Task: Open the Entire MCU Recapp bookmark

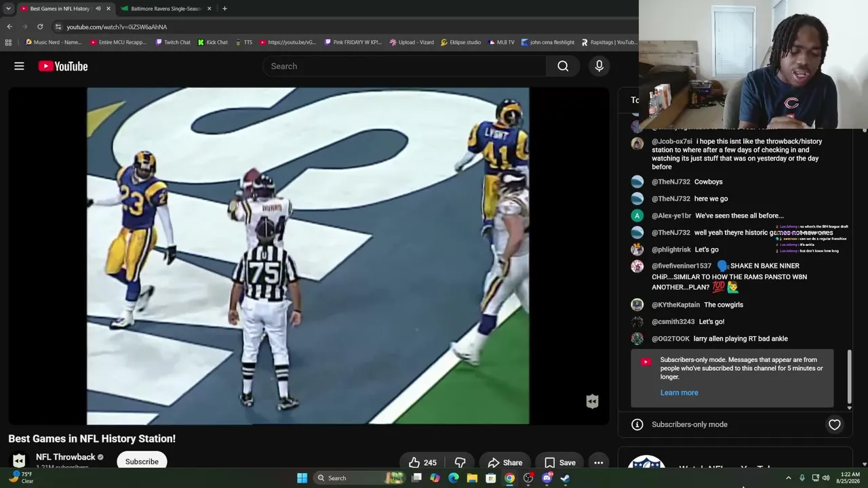Action: pos(118,42)
